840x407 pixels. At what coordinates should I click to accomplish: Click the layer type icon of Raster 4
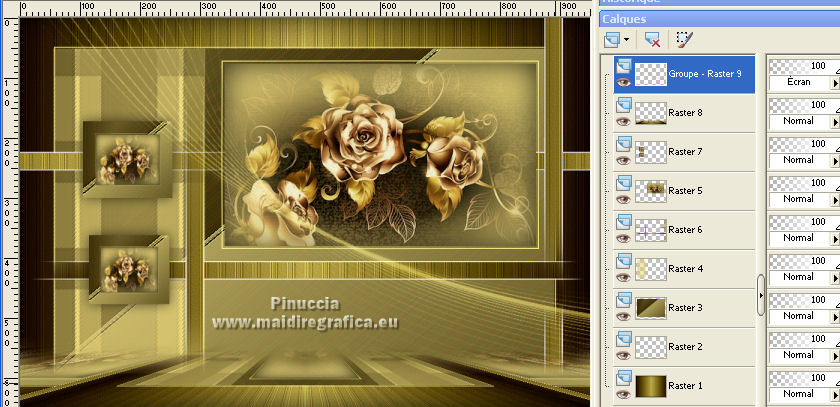[x=624, y=261]
